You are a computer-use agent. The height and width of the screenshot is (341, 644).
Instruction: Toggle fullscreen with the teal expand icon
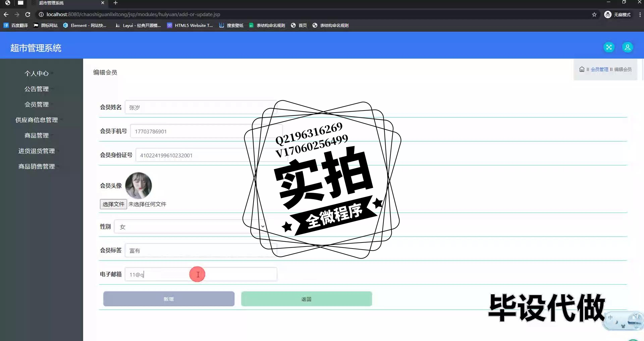(x=609, y=47)
